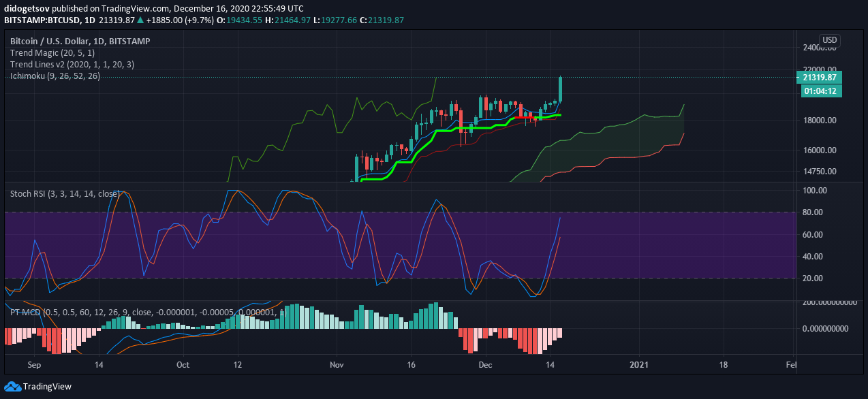Click the high price H:21464.97
Viewport: 868px width, 399px height.
288,20
